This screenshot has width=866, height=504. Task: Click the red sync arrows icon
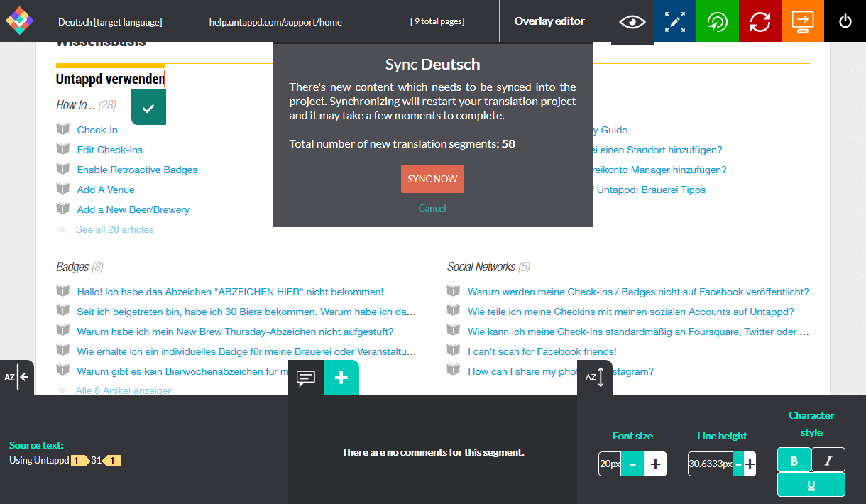coord(760,21)
